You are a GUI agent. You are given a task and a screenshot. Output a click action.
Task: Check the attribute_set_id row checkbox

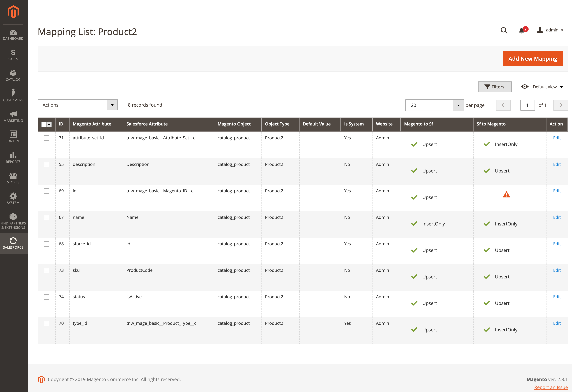point(47,138)
